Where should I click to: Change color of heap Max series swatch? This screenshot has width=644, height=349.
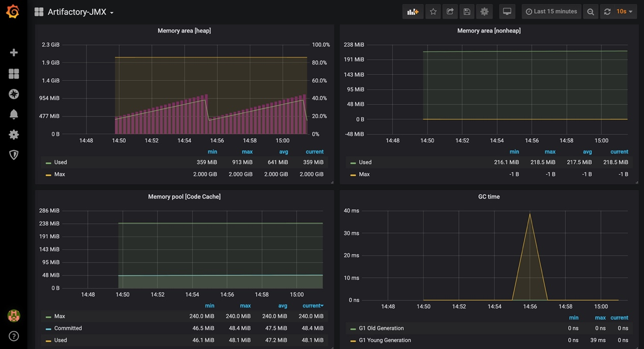(48, 175)
